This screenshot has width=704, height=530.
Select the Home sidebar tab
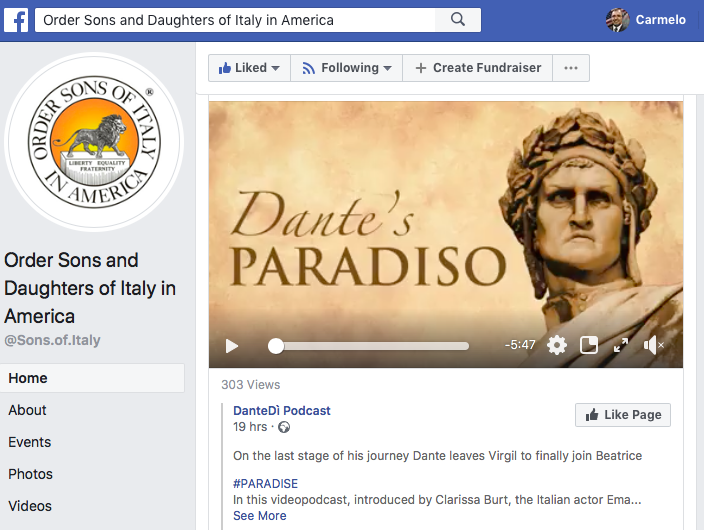click(92, 378)
